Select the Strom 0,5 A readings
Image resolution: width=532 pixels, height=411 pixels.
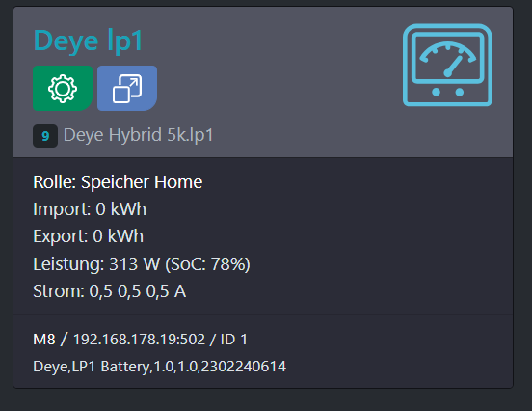pos(109,291)
